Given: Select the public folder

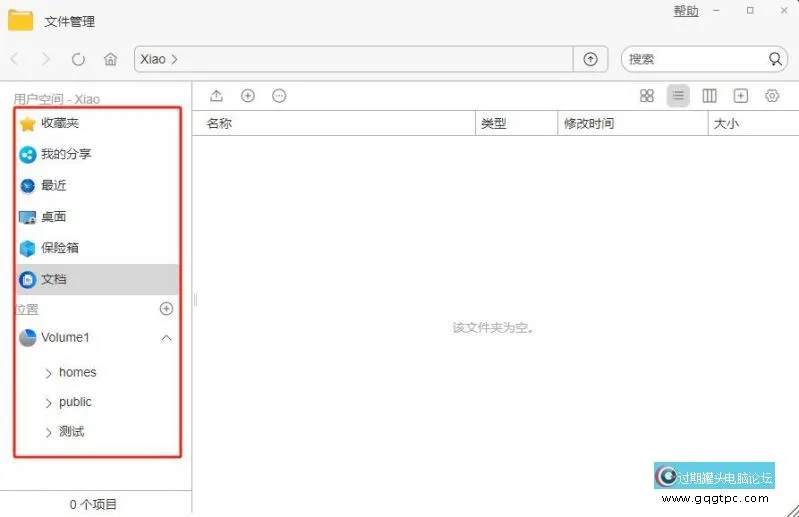Looking at the screenshot, I should [x=75, y=402].
